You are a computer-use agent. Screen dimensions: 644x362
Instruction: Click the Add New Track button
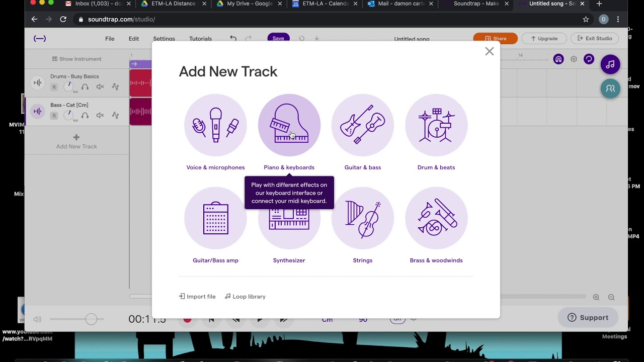coord(76,142)
